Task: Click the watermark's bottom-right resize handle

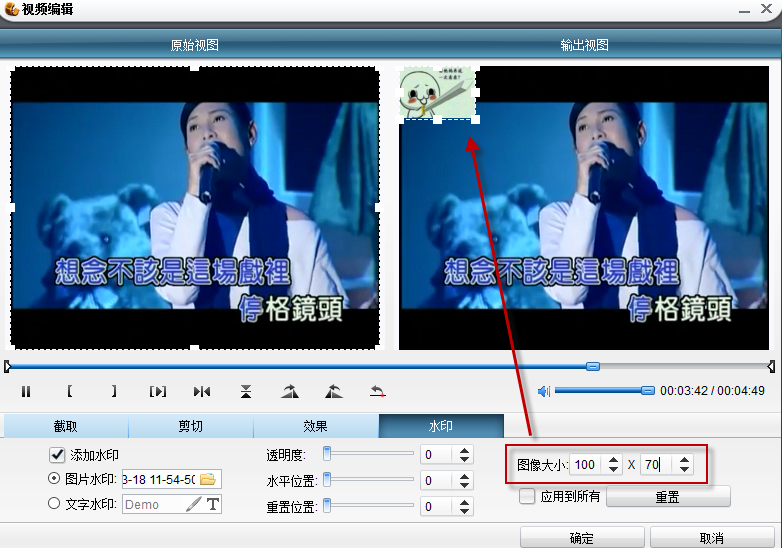Action: pyautogui.click(x=475, y=119)
